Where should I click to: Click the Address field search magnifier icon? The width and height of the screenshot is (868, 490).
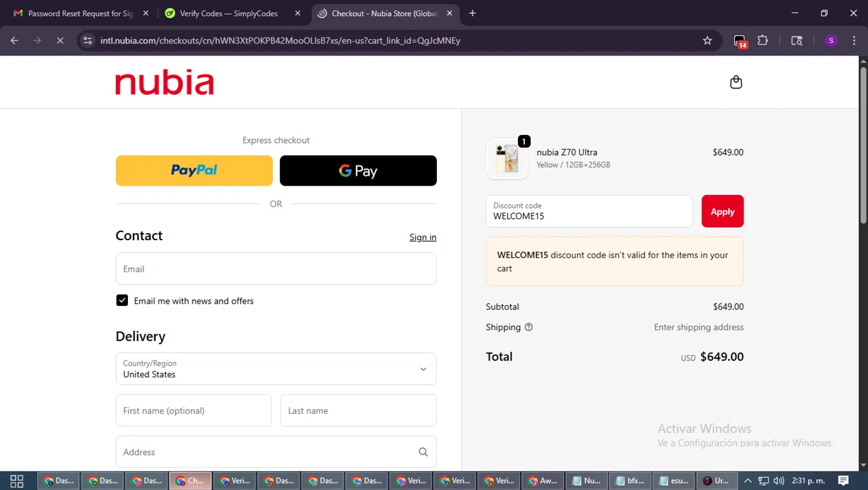coord(423,452)
